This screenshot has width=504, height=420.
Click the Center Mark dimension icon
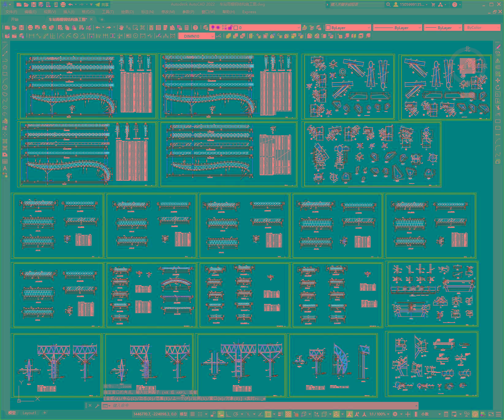coord(135,36)
